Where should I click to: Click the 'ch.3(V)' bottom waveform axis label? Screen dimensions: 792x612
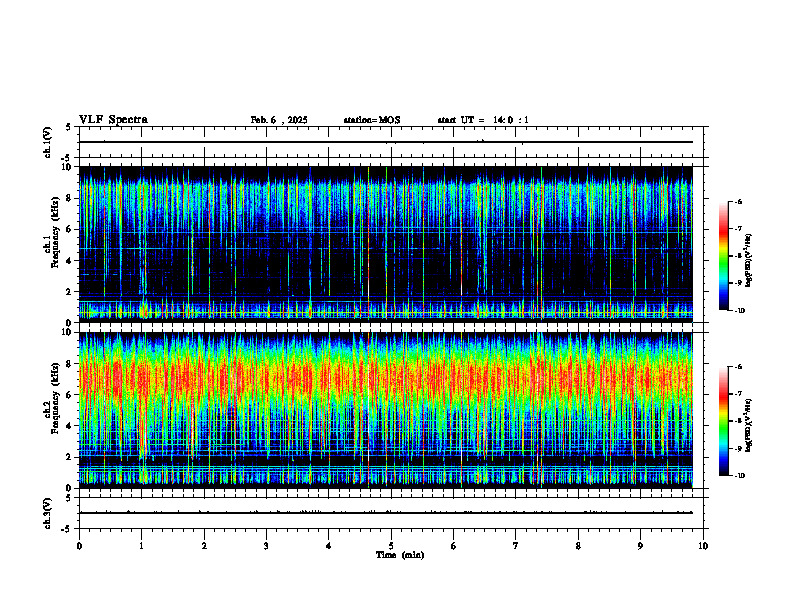pos(48,513)
